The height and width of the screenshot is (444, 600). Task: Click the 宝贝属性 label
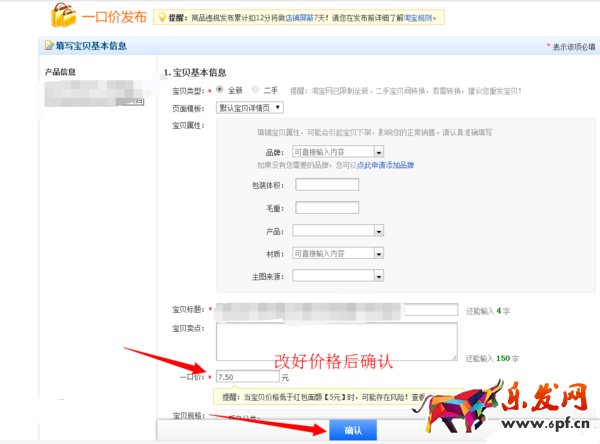tap(188, 126)
